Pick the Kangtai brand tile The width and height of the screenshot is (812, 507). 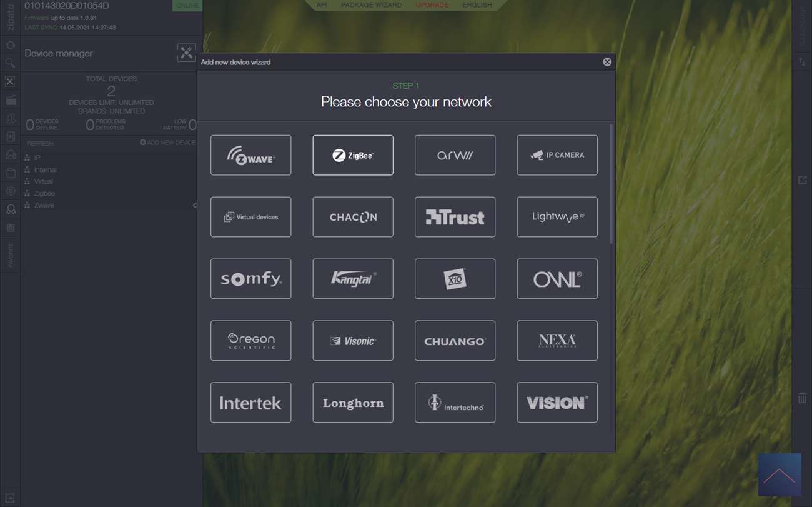point(353,279)
